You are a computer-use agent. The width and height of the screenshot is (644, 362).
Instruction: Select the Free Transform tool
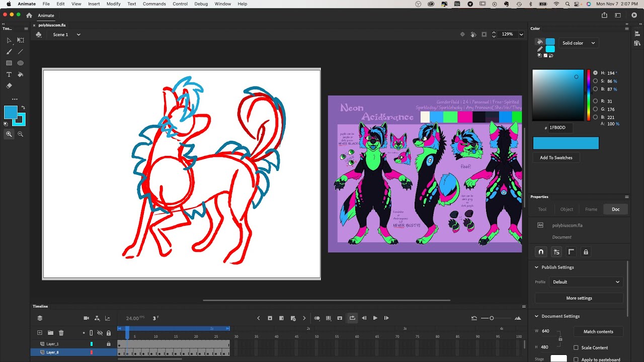(21, 40)
